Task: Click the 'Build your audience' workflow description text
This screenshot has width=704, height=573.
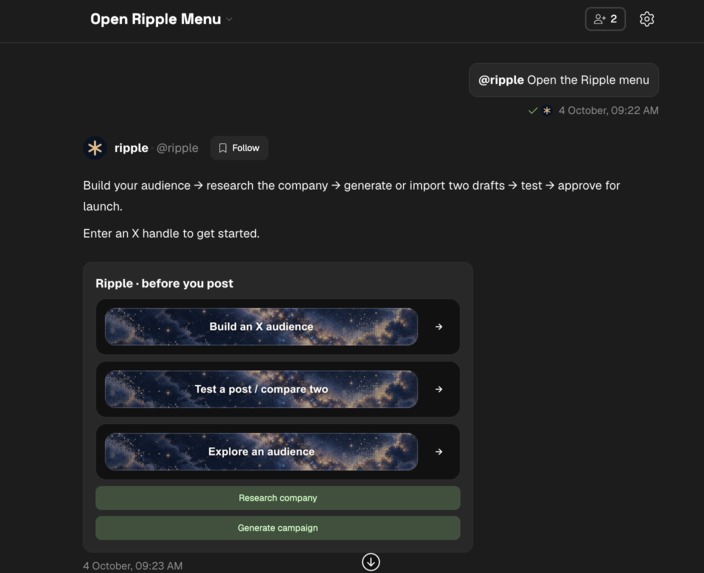Action: click(352, 196)
